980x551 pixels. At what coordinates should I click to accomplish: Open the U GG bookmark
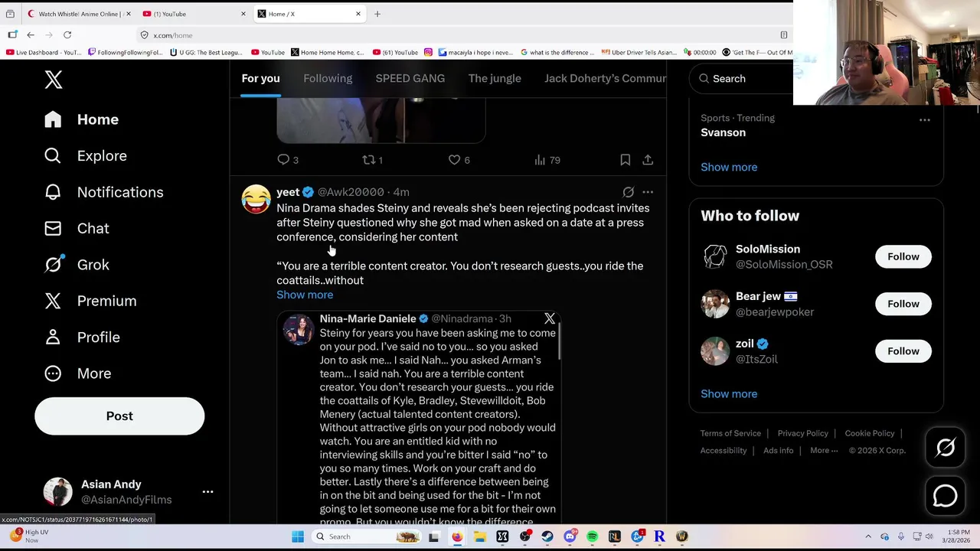coord(207,52)
